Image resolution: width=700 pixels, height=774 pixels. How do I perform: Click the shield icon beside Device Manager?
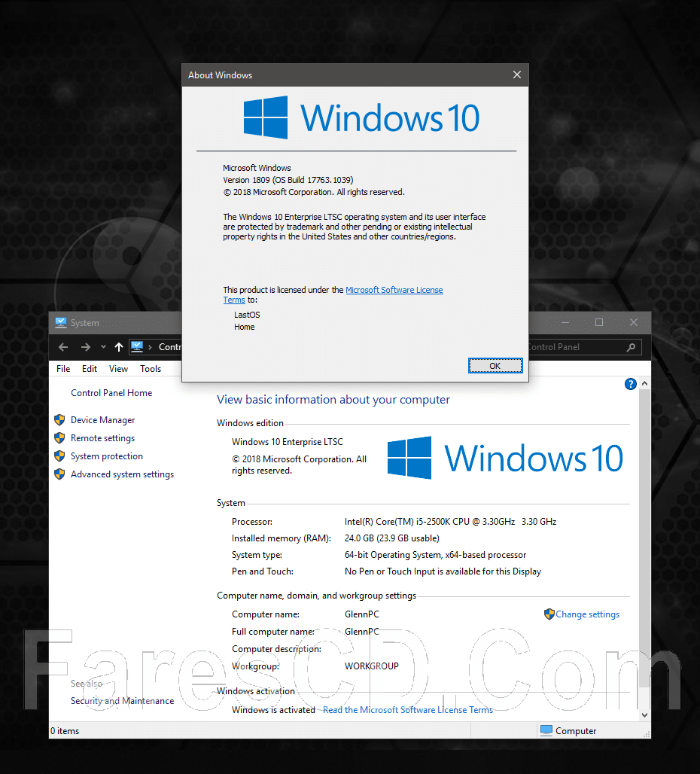point(59,420)
